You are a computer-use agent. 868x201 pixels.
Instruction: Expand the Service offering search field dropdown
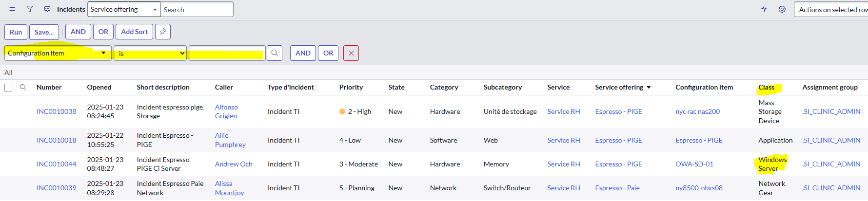pyautogui.click(x=124, y=9)
